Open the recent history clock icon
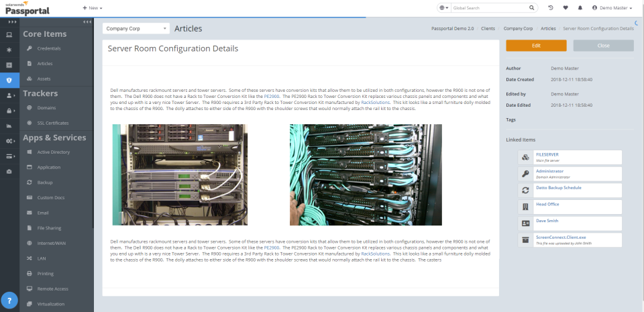 click(551, 8)
